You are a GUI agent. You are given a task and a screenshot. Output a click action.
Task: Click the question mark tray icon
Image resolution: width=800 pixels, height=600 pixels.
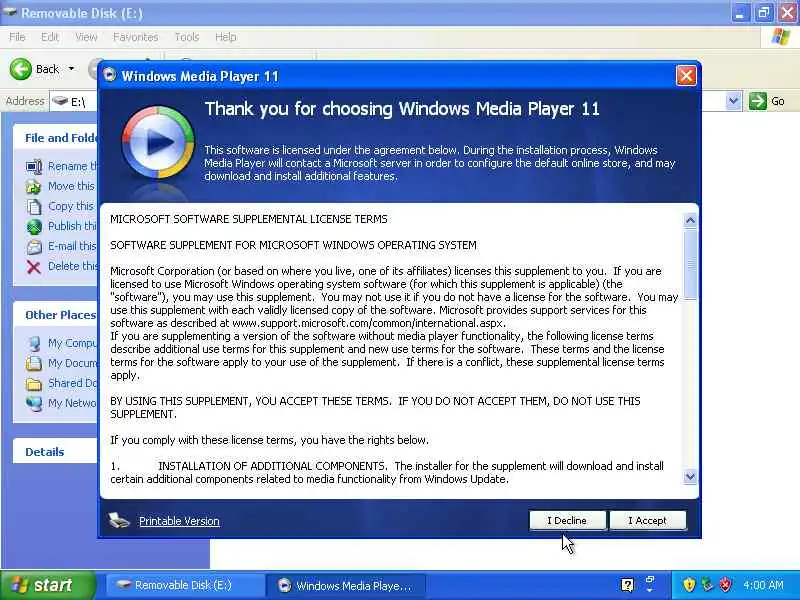pos(627,585)
